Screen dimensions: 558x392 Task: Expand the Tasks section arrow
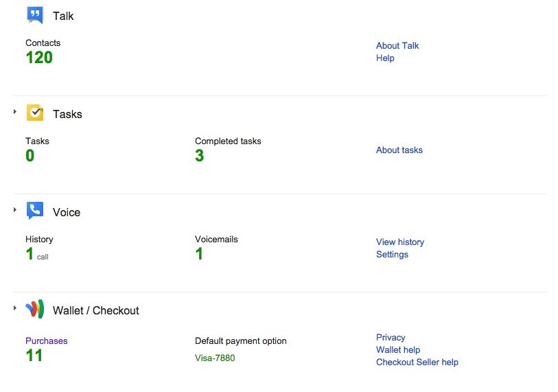click(x=14, y=111)
